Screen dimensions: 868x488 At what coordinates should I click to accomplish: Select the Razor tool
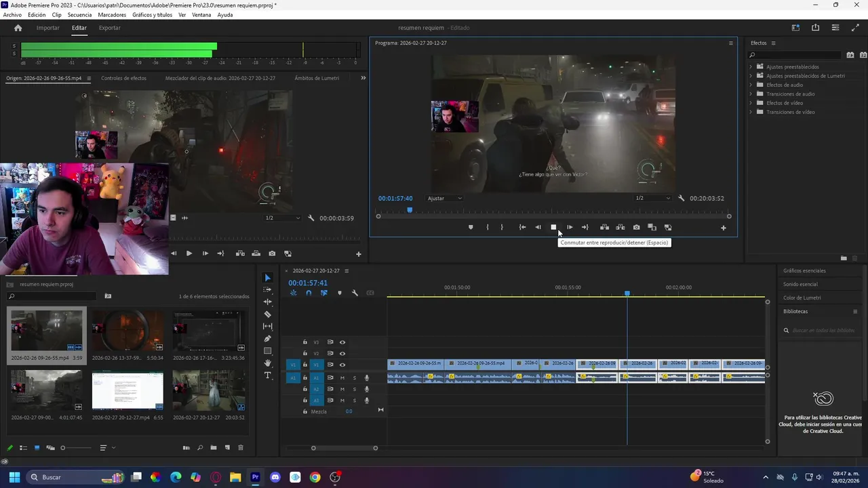(x=268, y=314)
